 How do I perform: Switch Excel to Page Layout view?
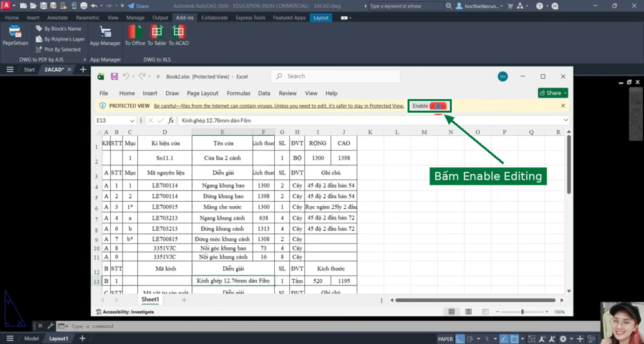pyautogui.click(x=468, y=312)
